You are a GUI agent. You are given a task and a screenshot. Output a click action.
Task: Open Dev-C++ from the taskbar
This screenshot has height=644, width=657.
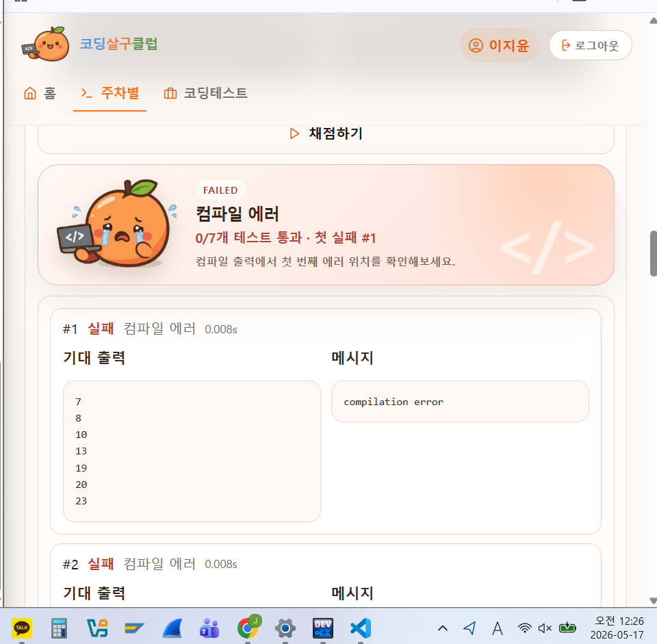click(323, 628)
